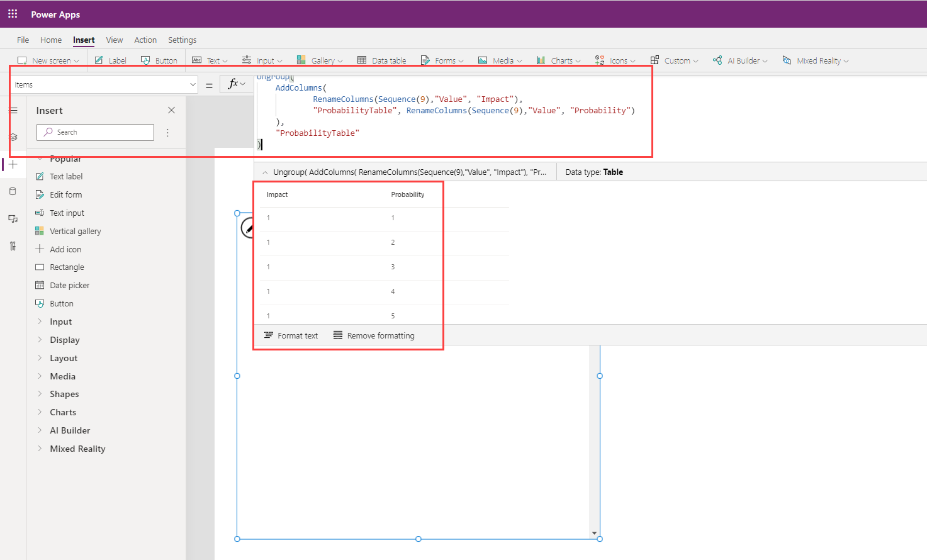
Task: Open Media icon in left sidebar
Action: [x=13, y=219]
